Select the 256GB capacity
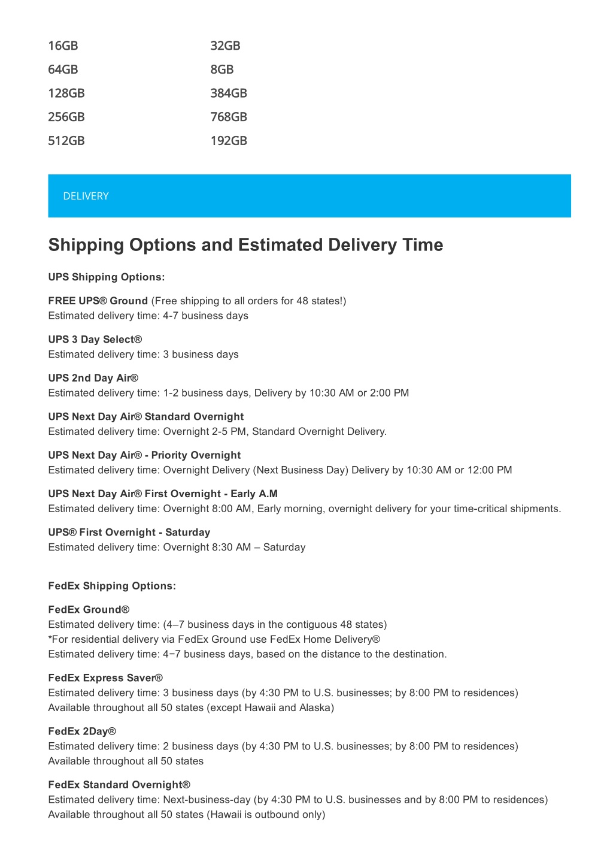The image size is (613, 868). click(x=66, y=117)
